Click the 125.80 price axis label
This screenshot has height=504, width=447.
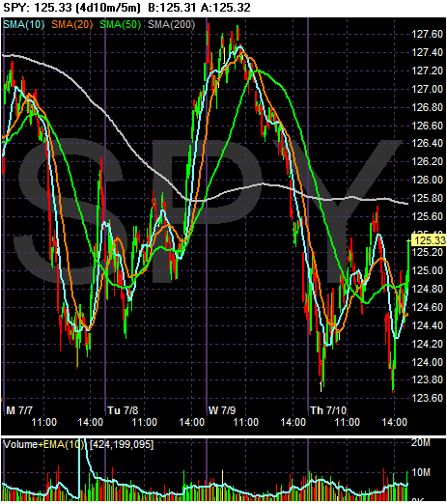[428, 198]
